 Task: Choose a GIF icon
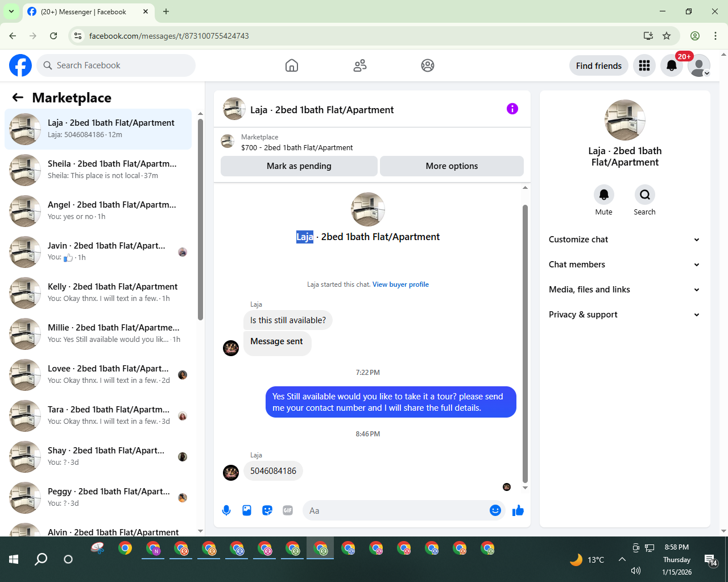pos(288,510)
